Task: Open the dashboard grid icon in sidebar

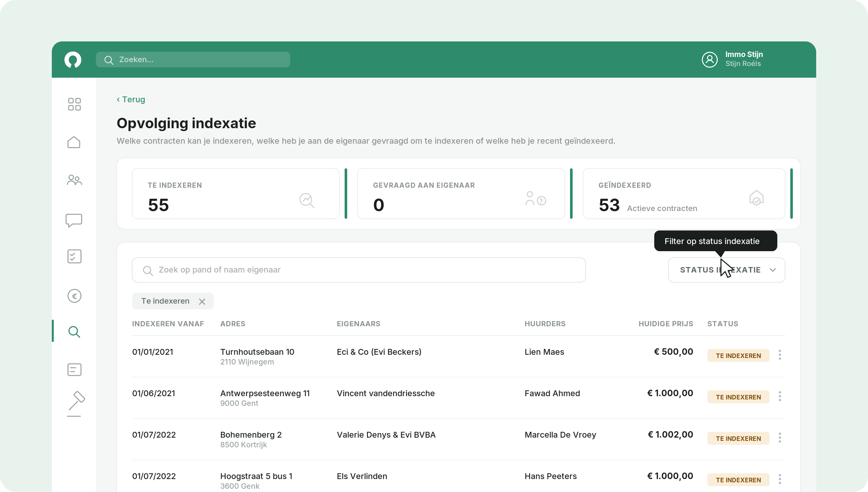Action: [74, 104]
